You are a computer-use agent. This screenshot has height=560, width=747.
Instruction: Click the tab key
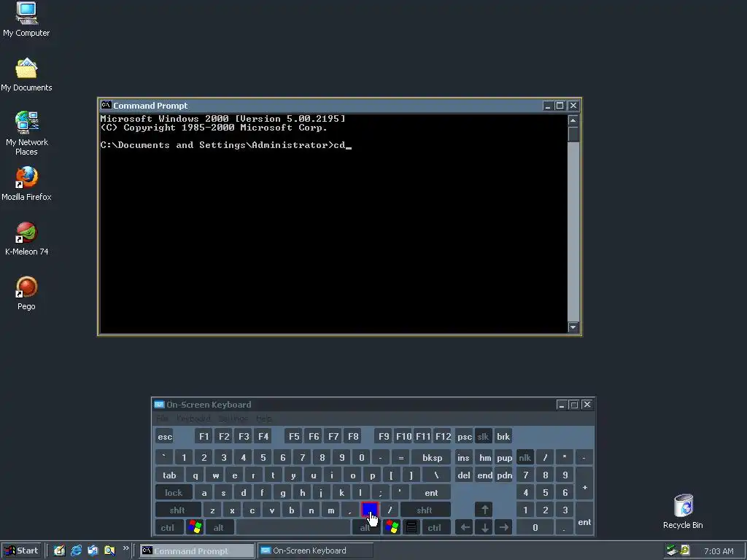pos(169,475)
